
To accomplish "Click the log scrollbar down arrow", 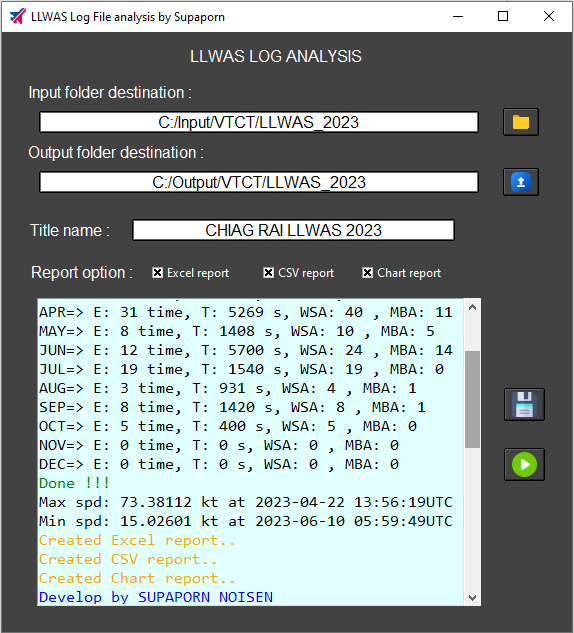I will pos(472,597).
